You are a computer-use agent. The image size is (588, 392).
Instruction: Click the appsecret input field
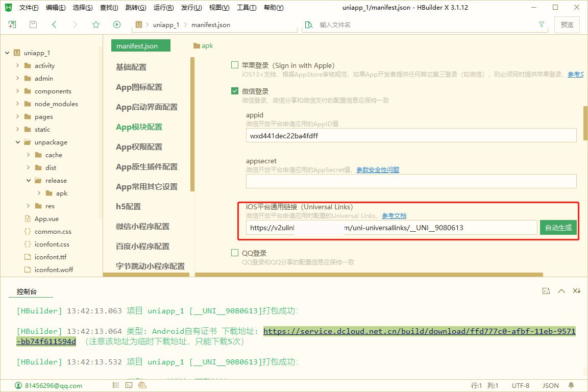click(x=411, y=181)
